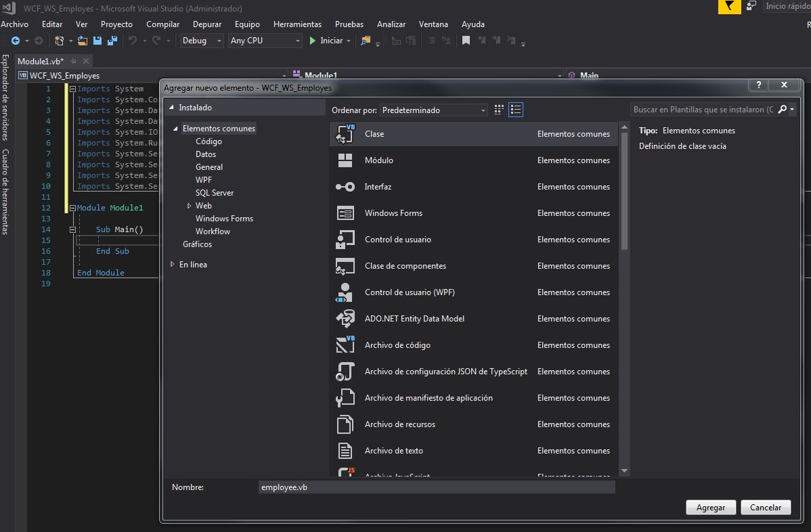The width and height of the screenshot is (811, 532).
Task: Click the Nombre input field
Action: coord(437,487)
